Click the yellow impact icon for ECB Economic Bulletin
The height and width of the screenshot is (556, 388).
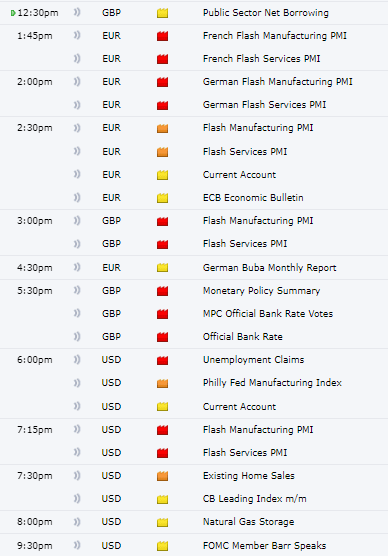tap(162, 198)
